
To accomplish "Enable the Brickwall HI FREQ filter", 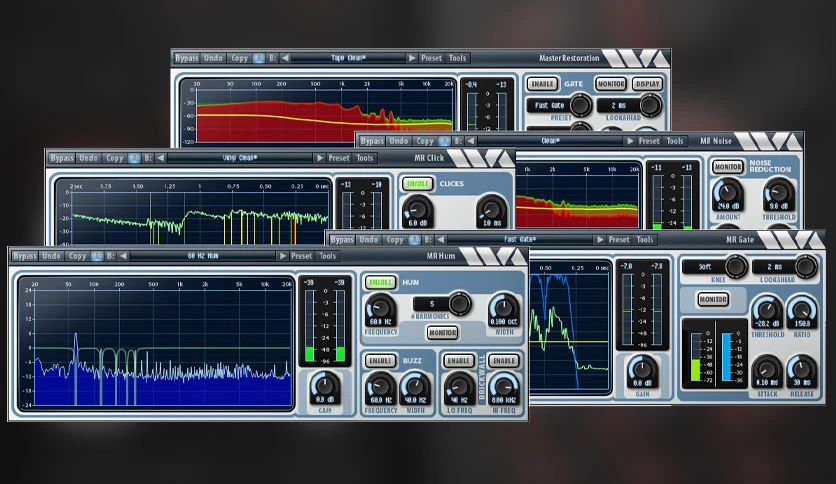I will pyautogui.click(x=504, y=361).
